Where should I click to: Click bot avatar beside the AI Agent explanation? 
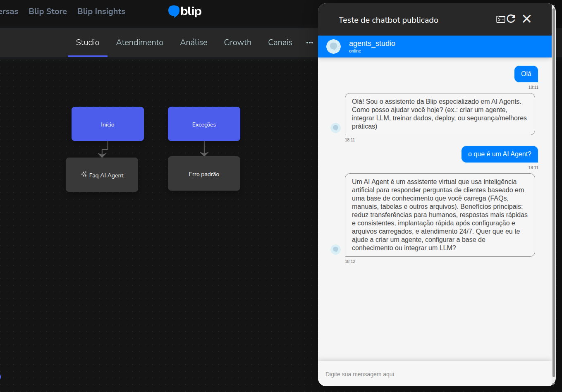click(x=335, y=249)
